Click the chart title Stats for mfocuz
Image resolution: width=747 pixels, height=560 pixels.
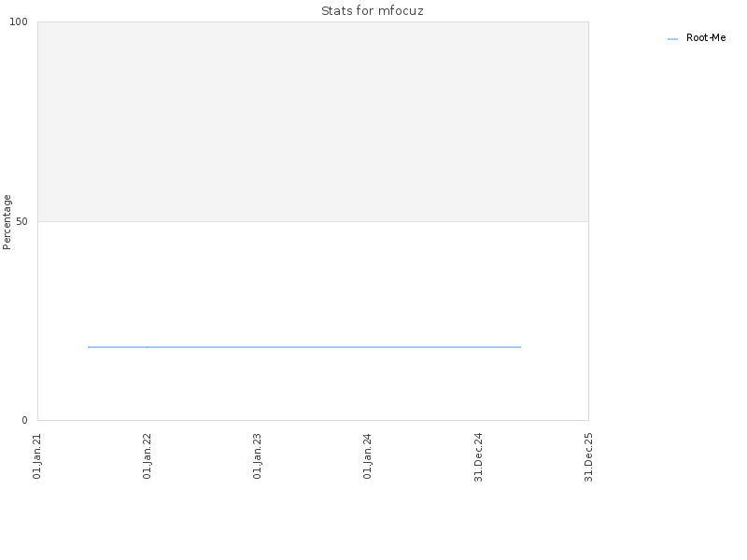point(372,10)
